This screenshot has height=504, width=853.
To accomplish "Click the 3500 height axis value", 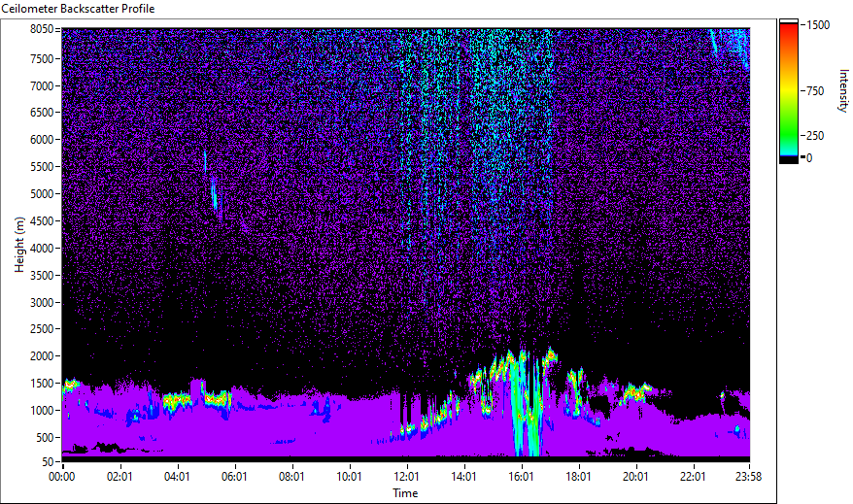I will 42,276.
